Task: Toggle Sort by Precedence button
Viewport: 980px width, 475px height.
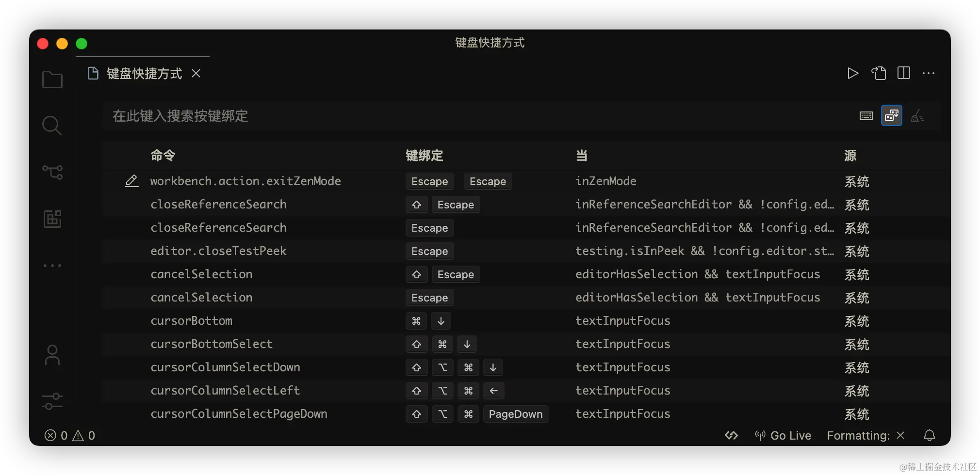Action: pos(892,115)
